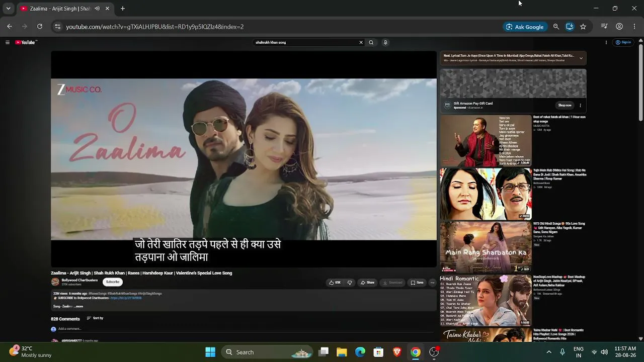The image size is (644, 362).
Task: Run the YouTube search magnifier button
Action: click(x=371, y=43)
